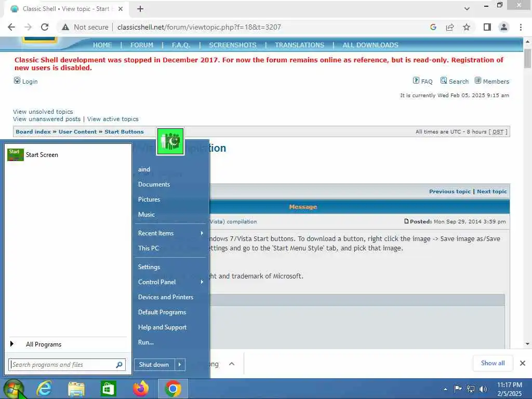Viewport: 532px width, 399px height.
Task: Click the forum FAQ link with icon
Action: coord(423,81)
